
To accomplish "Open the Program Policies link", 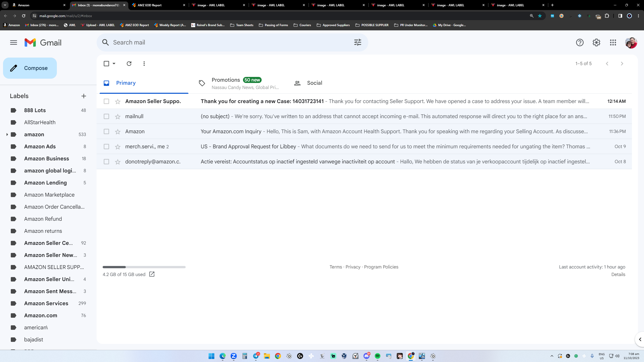I will (381, 267).
